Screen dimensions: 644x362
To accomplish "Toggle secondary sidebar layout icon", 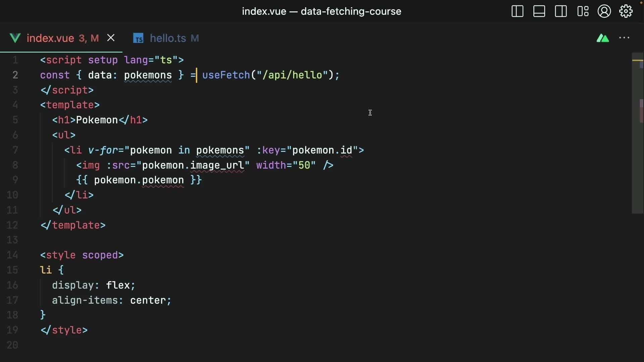I will tap(561, 11).
